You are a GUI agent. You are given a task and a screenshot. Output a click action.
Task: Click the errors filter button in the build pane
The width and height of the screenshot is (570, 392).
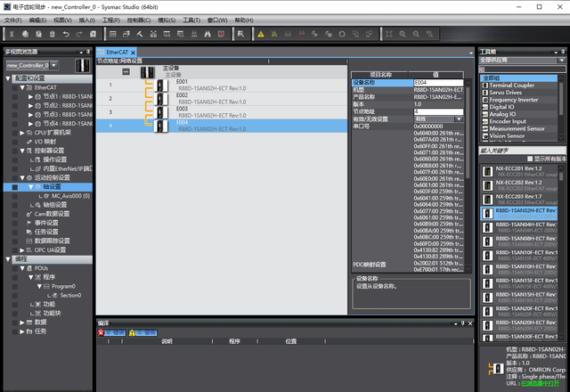pos(111,332)
